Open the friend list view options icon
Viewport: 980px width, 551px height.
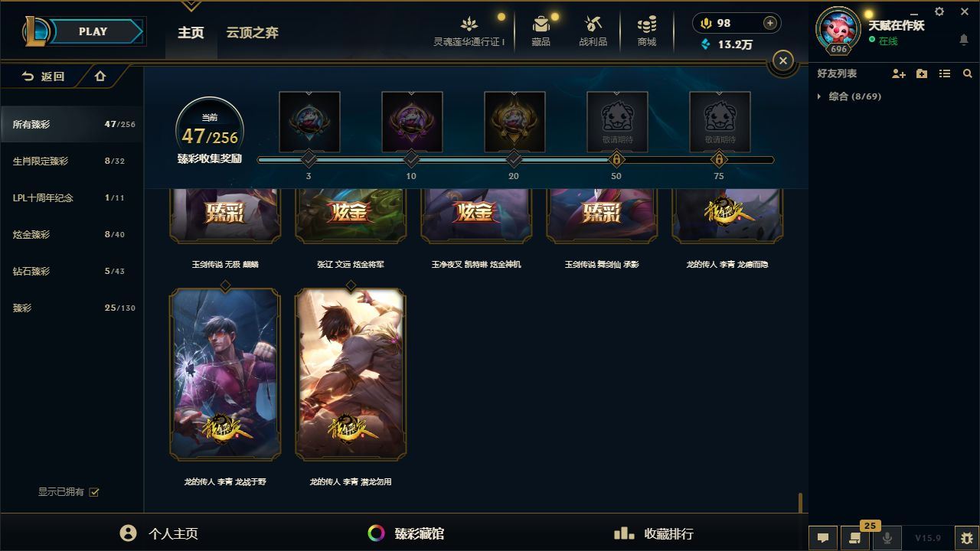click(x=945, y=73)
